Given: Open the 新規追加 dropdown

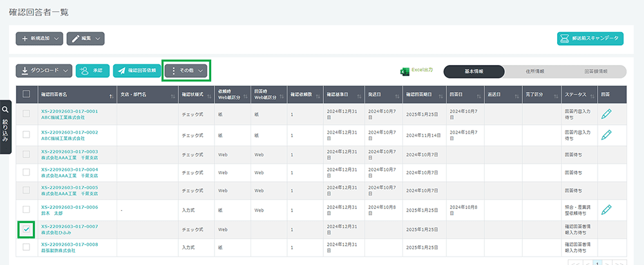Looking at the screenshot, I should coord(39,39).
